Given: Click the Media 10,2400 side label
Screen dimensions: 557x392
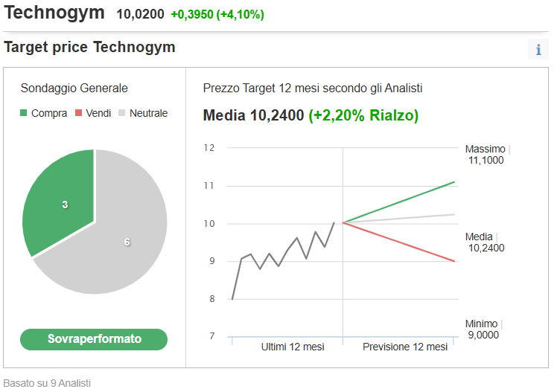Looking at the screenshot, I should pos(485,242).
